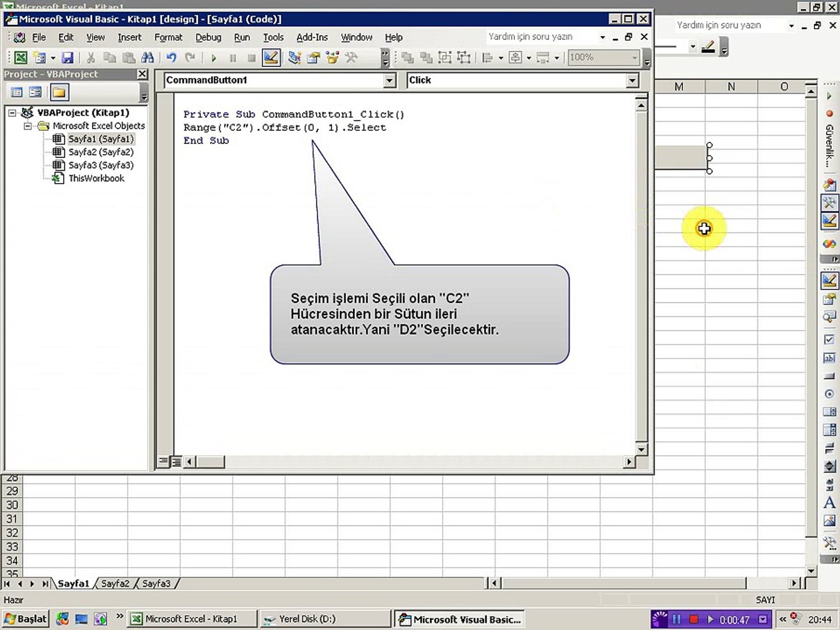Toggle Folders view in the Project panel
840x630 pixels.
coord(59,92)
